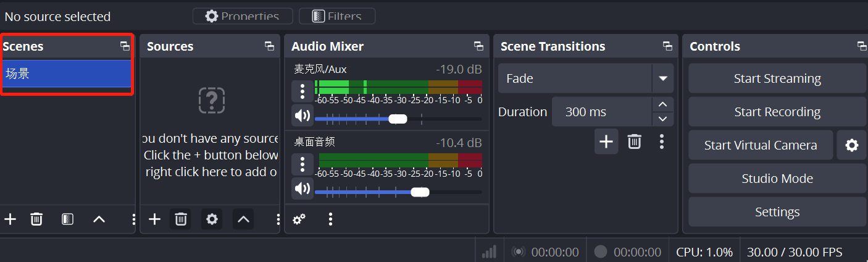Open Audio Mixer three-dot menu at bottom
Viewport: 868px width, 262px height.
331,219
